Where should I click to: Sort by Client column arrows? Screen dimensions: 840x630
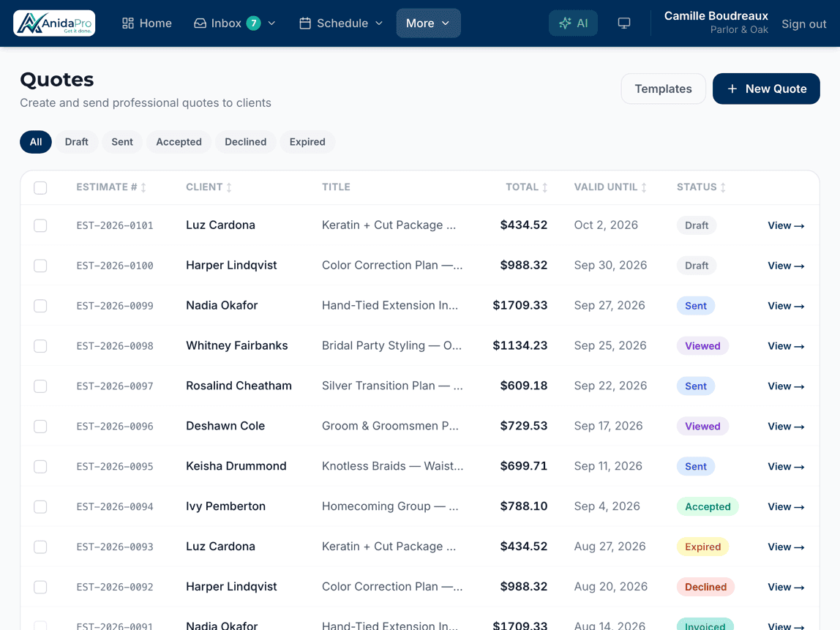229,187
